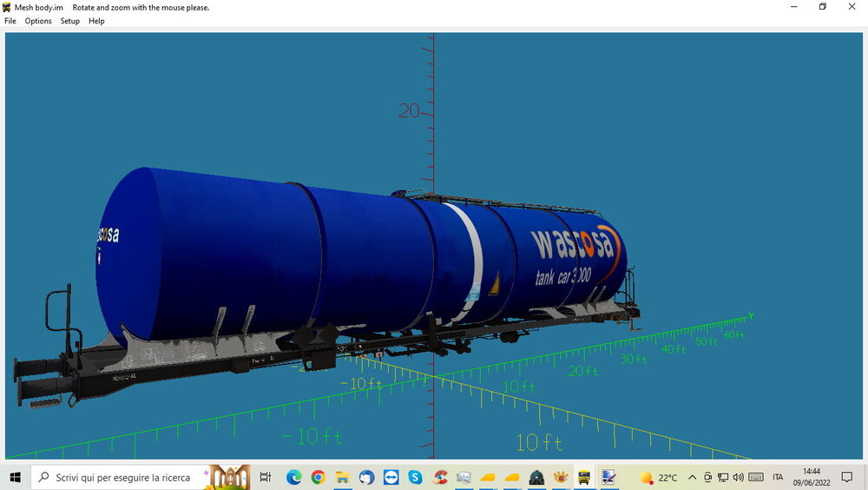Click the '30ft' label on green axis
This screenshot has width=868, height=490.
pyautogui.click(x=634, y=359)
